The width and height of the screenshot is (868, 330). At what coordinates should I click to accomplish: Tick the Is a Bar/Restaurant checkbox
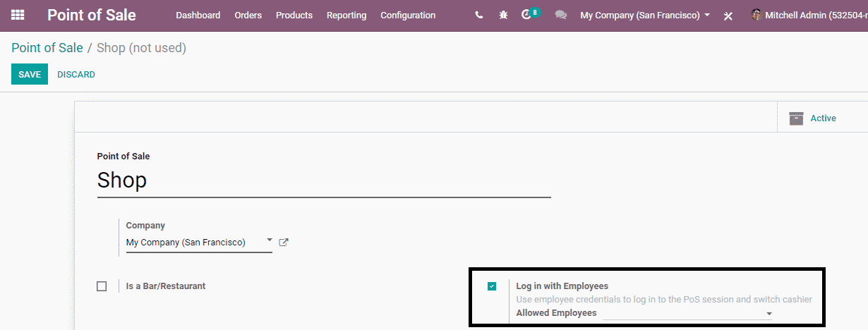point(102,286)
